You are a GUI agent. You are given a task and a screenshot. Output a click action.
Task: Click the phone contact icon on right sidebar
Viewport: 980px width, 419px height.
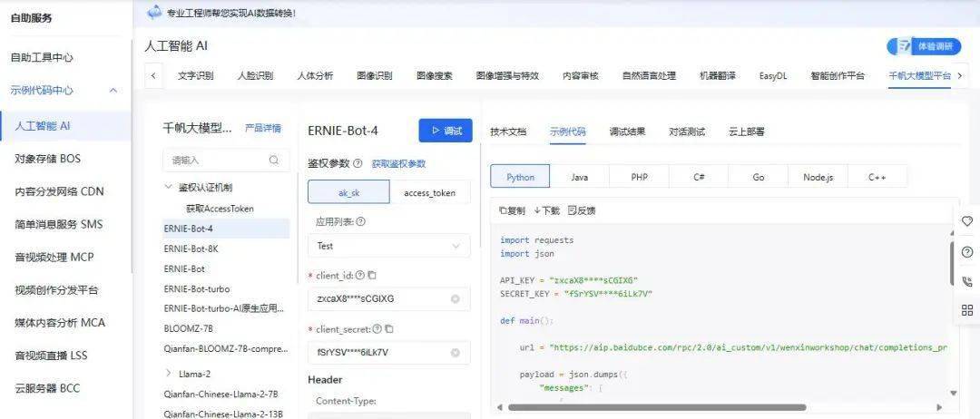(967, 281)
